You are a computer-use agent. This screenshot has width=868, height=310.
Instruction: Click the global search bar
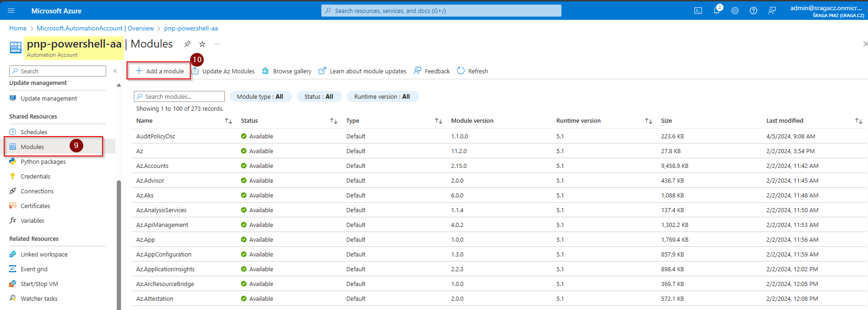tap(441, 11)
